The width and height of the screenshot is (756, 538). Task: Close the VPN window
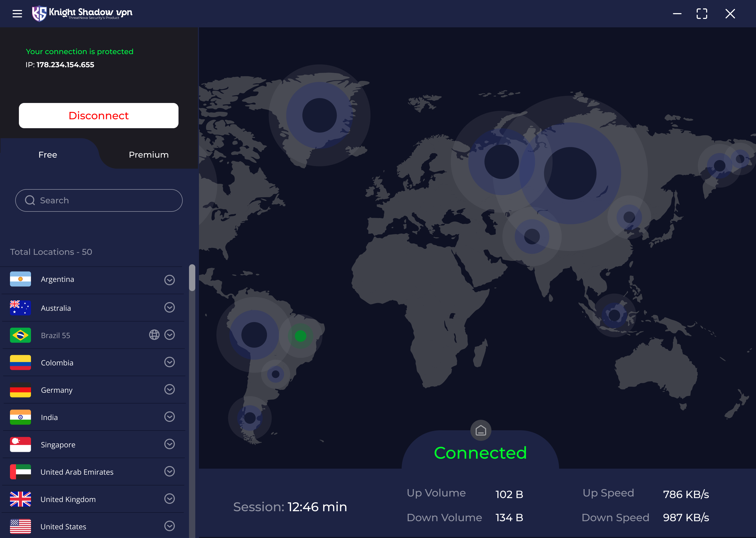click(730, 14)
